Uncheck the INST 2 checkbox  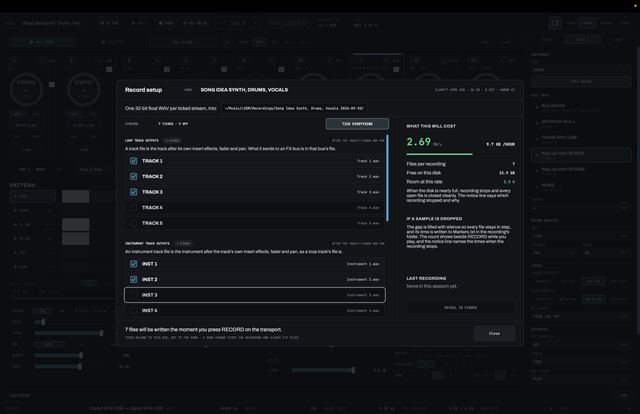tap(133, 279)
